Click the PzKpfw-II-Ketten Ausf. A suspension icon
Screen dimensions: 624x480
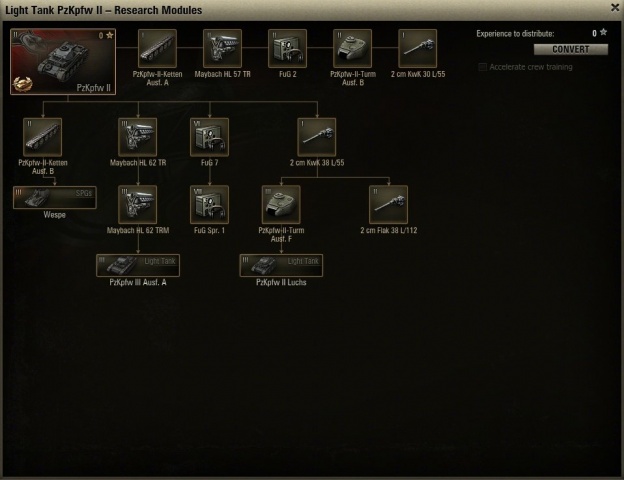coord(157,48)
